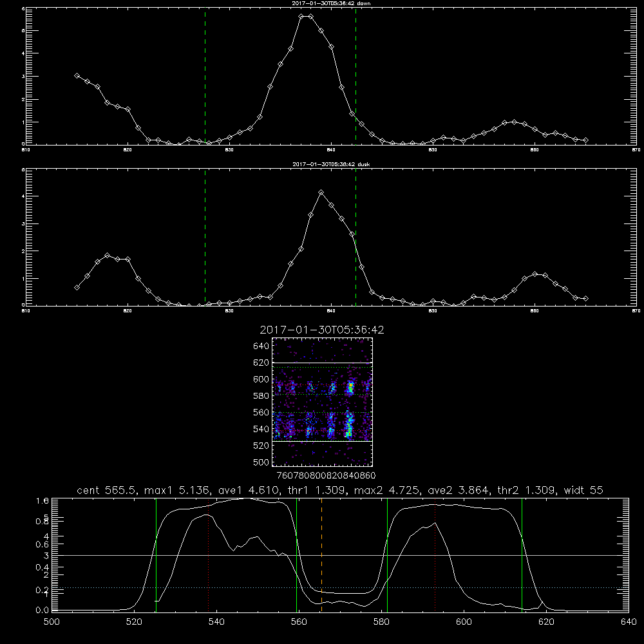Click the right green dashed line in dusk plot
The height and width of the screenshot is (644, 644).
click(355, 237)
